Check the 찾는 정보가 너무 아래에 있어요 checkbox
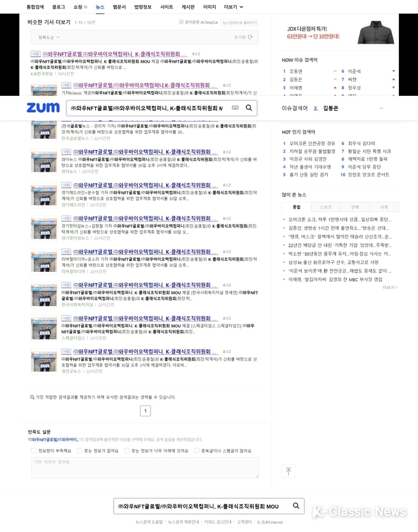 coord(127,451)
